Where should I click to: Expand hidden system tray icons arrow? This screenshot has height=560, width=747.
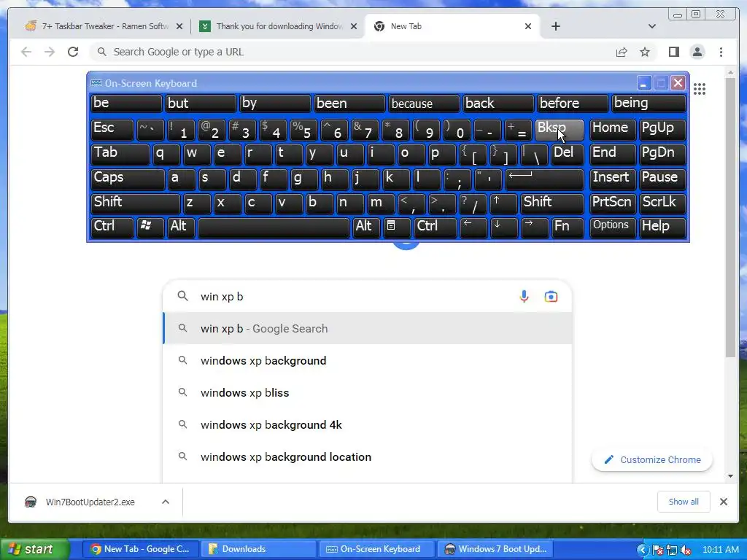(x=642, y=550)
